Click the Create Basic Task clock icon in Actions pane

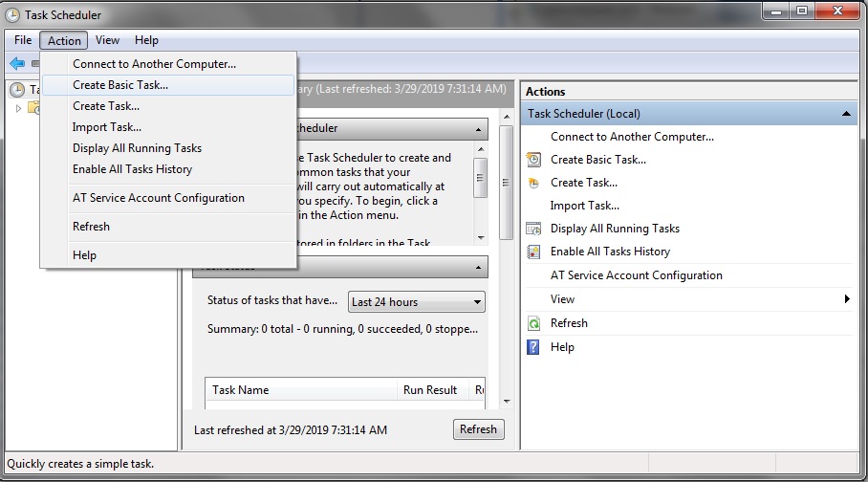[x=533, y=160]
